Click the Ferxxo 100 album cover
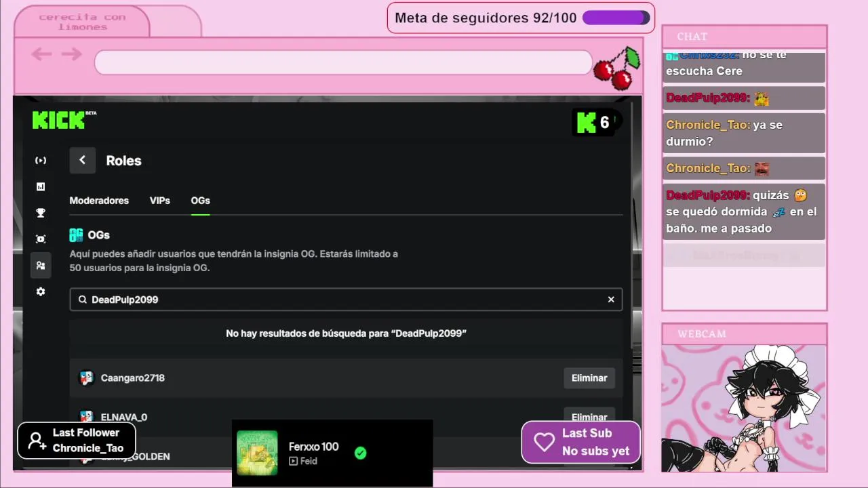 point(257,453)
